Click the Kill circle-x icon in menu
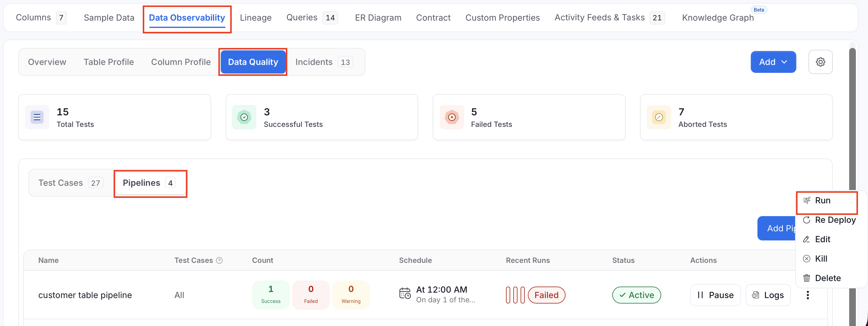Screen dimensions: 868x326 point(806,259)
